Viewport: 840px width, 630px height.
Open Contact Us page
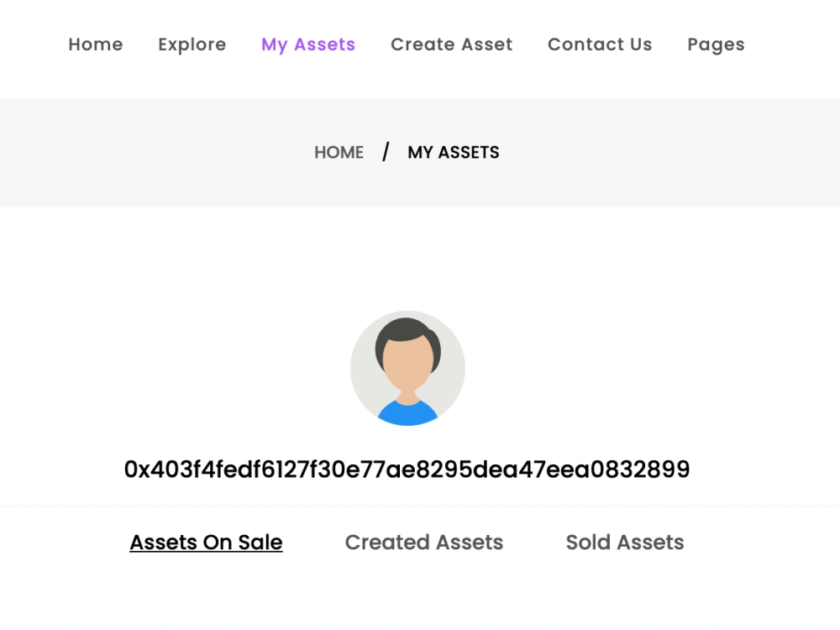pyautogui.click(x=600, y=45)
